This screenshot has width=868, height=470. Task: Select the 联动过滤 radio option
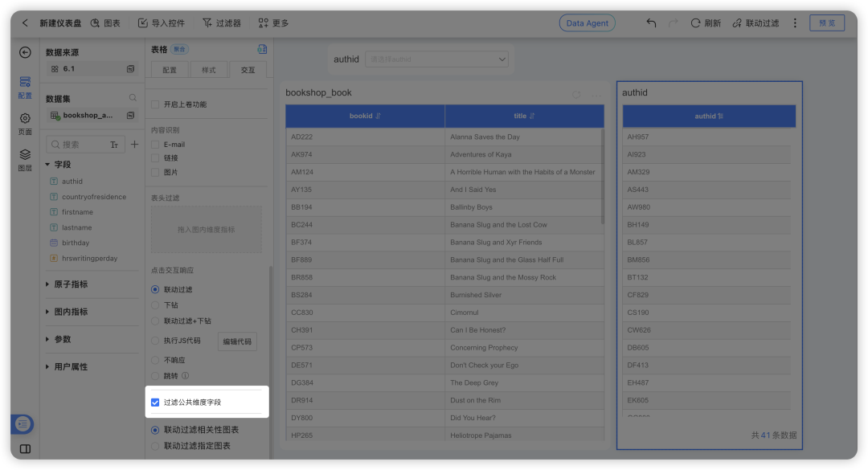156,289
